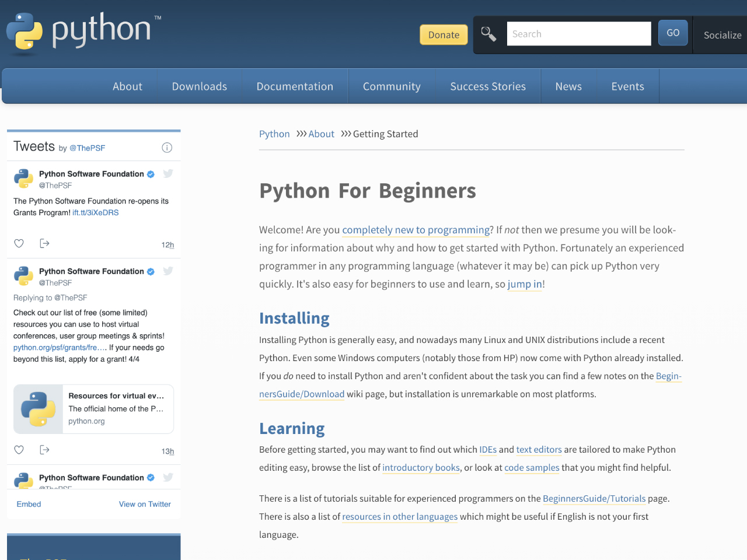Click PSF avatar on Grants Program tweet
Screen dimensions: 747x560
click(x=24, y=178)
